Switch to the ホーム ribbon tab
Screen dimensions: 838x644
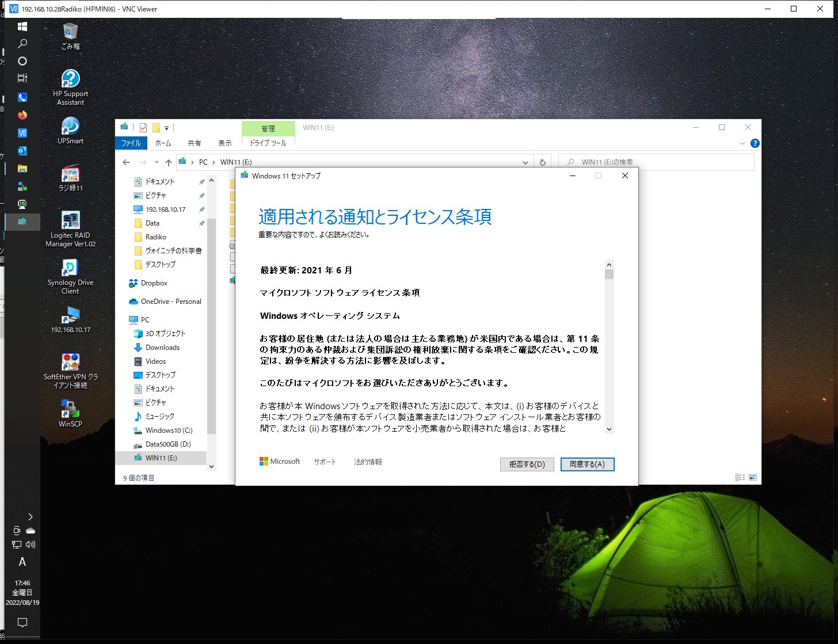click(x=163, y=143)
